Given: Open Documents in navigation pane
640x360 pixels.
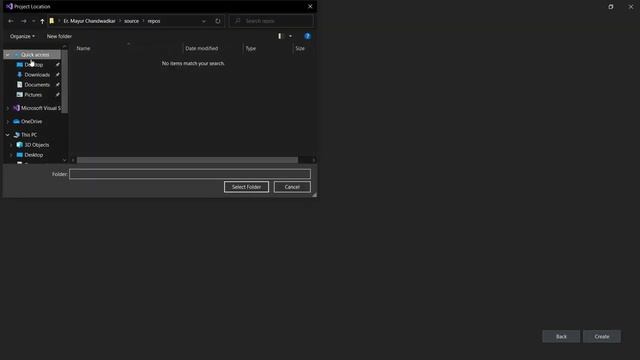Looking at the screenshot, I should (37, 85).
